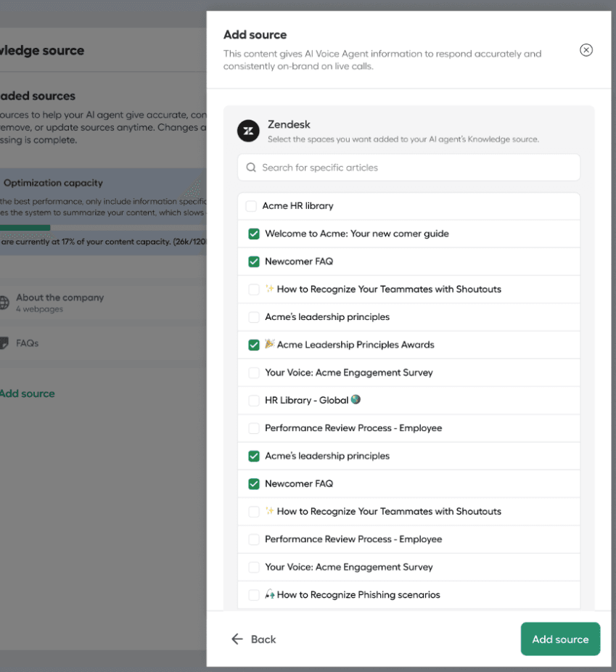Check the Acme HR library checkbox
This screenshot has height=672, width=616.
(x=251, y=206)
